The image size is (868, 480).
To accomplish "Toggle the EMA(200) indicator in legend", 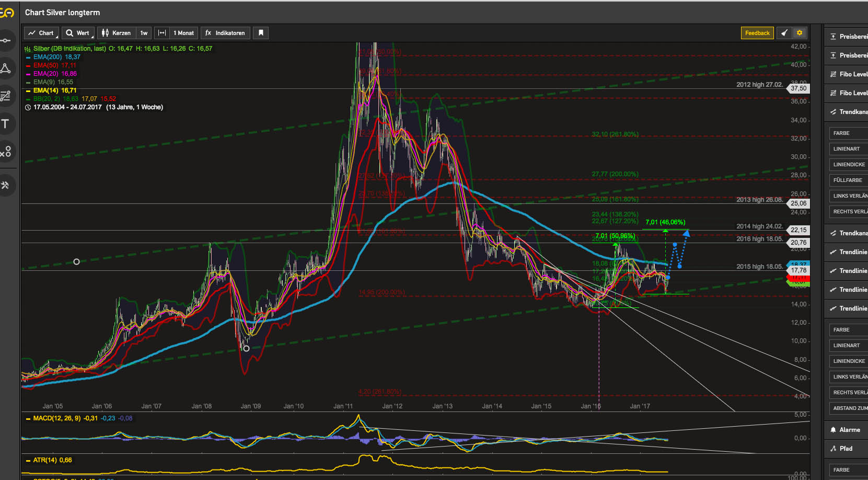I will point(47,57).
